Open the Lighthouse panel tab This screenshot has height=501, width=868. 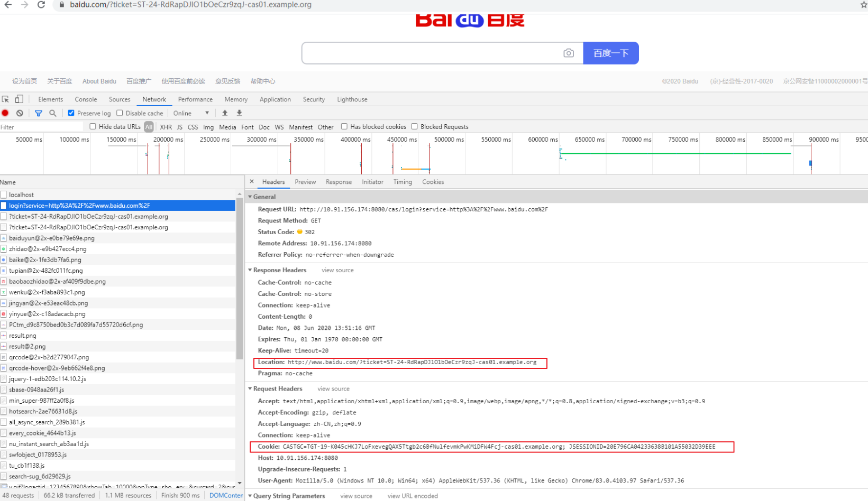(x=352, y=99)
